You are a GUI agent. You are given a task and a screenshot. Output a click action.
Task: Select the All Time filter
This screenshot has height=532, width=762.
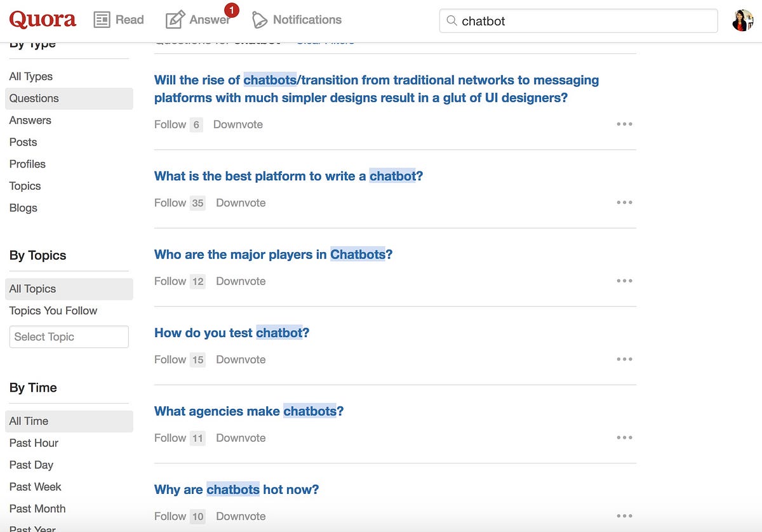[69, 421]
